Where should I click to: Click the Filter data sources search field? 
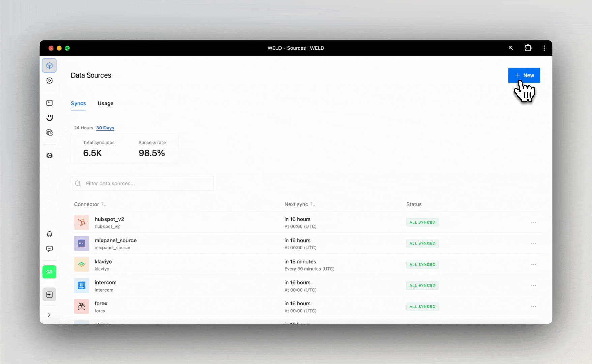[142, 183]
